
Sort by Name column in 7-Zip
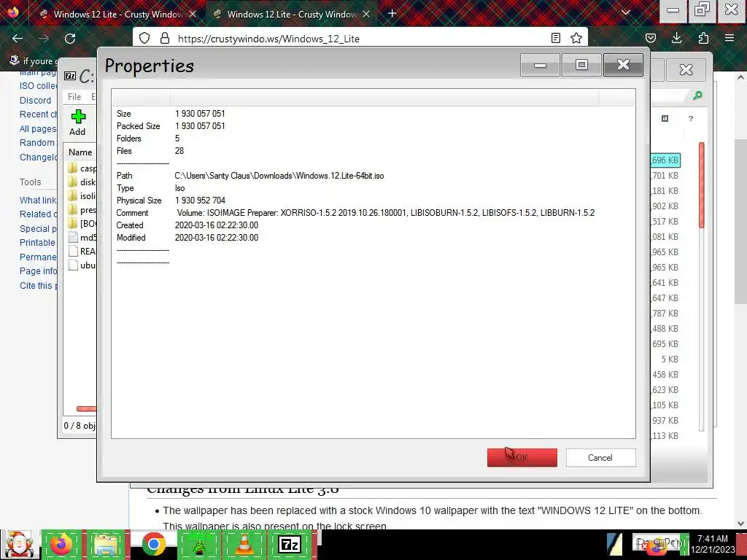click(80, 152)
